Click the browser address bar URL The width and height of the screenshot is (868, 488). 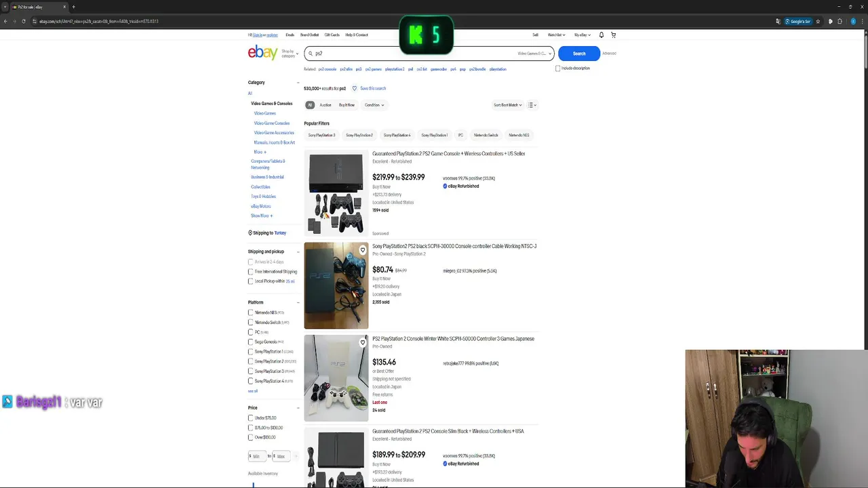[x=99, y=21]
